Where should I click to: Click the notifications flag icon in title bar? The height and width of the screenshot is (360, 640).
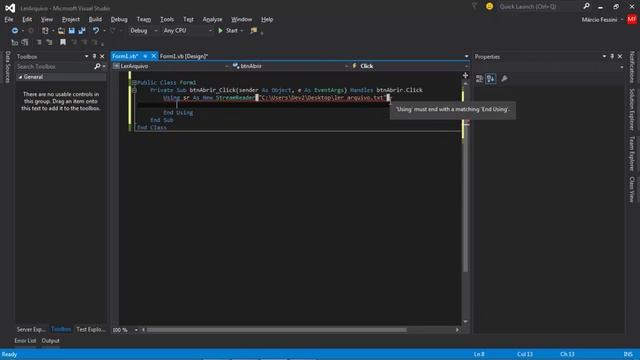pyautogui.click(x=474, y=6)
